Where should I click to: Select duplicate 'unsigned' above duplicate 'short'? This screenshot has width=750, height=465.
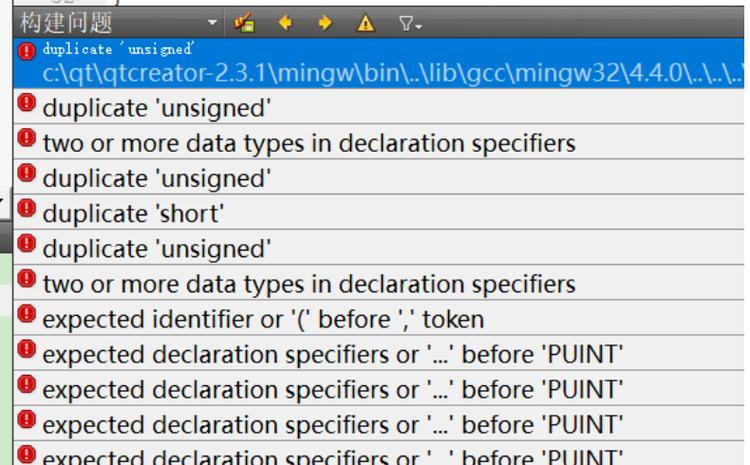[378, 177]
